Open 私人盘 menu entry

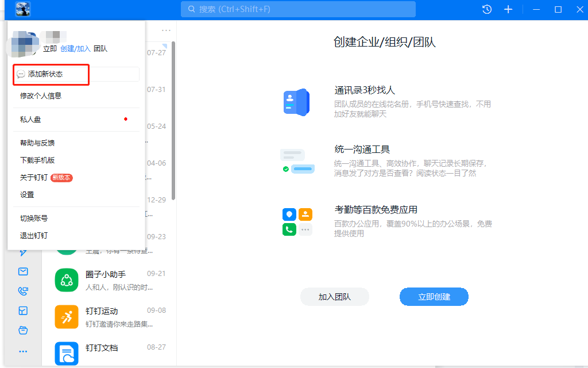click(x=30, y=120)
